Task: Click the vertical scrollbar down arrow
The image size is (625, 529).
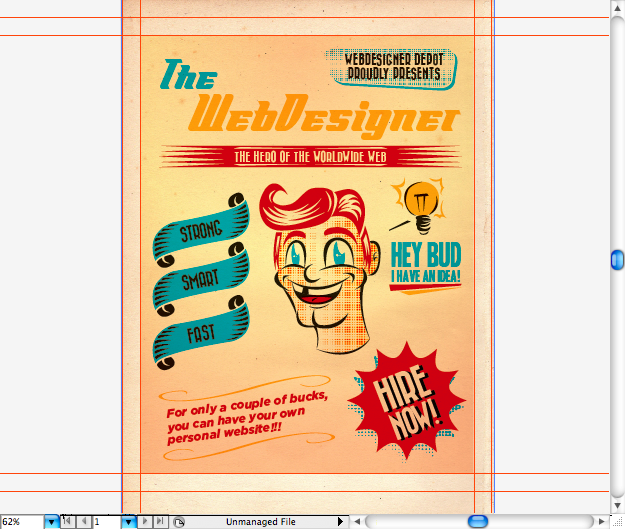Action: pyautogui.click(x=617, y=506)
